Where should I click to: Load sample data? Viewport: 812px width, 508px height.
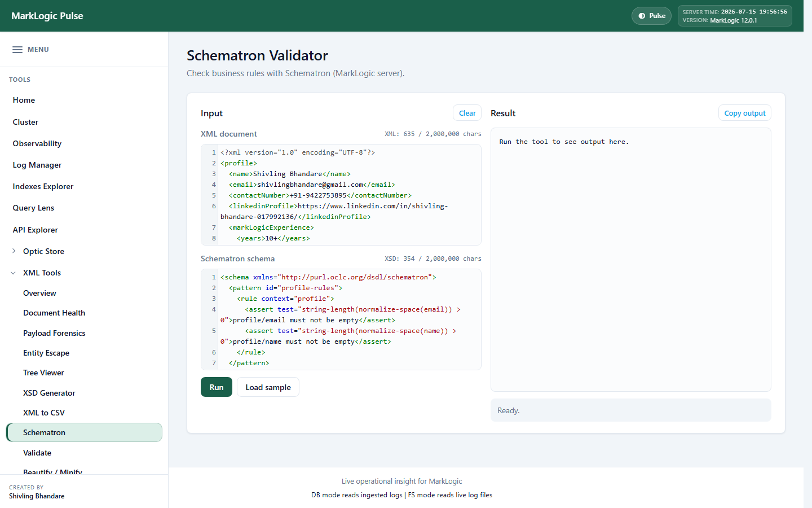[268, 387]
